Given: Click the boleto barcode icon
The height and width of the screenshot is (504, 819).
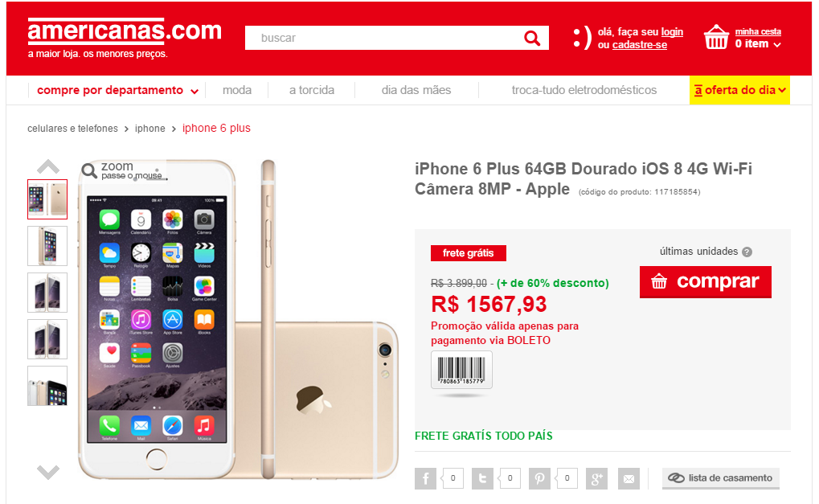Looking at the screenshot, I should click(461, 370).
